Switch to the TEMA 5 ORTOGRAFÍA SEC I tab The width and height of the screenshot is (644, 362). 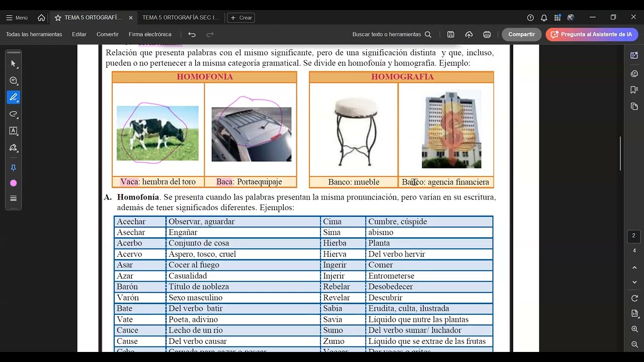pos(181,18)
